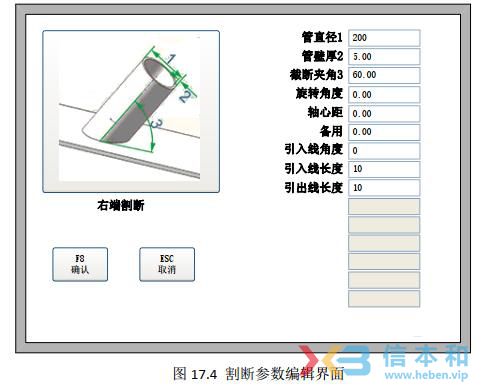The height and width of the screenshot is (386, 486).
Task: Click the first disabled gray field
Action: (384, 207)
